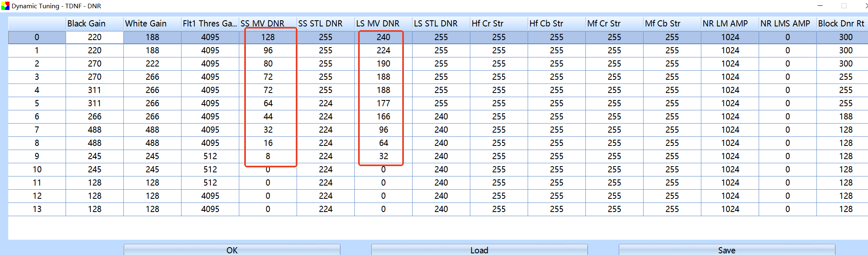868x255 pixels.
Task: Click the Save button
Action: click(x=726, y=250)
